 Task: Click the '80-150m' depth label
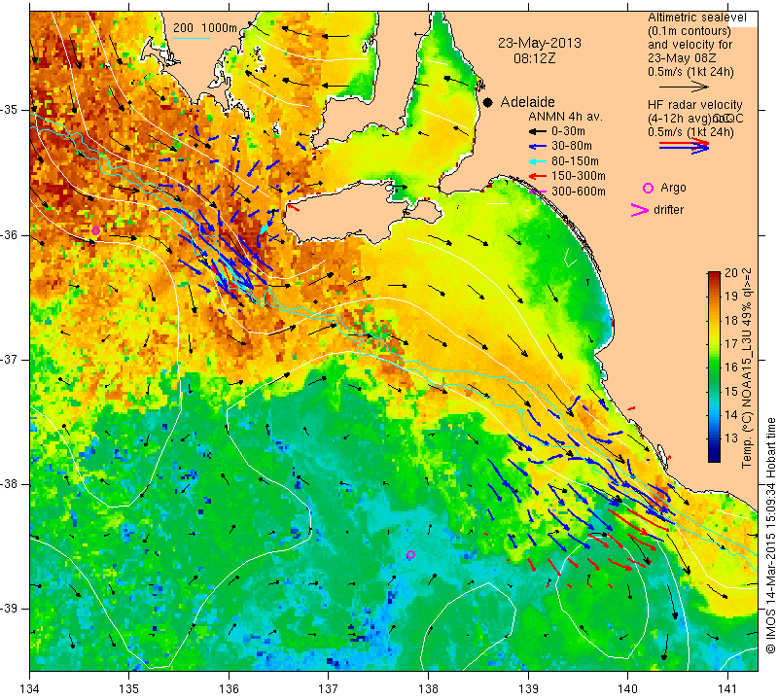[575, 161]
